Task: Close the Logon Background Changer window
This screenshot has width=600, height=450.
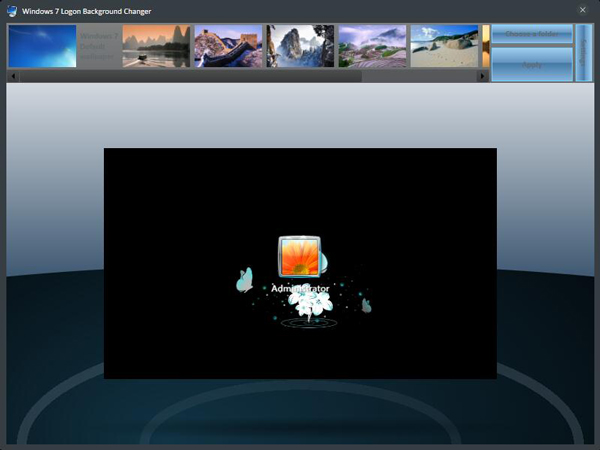Action: coord(582,10)
